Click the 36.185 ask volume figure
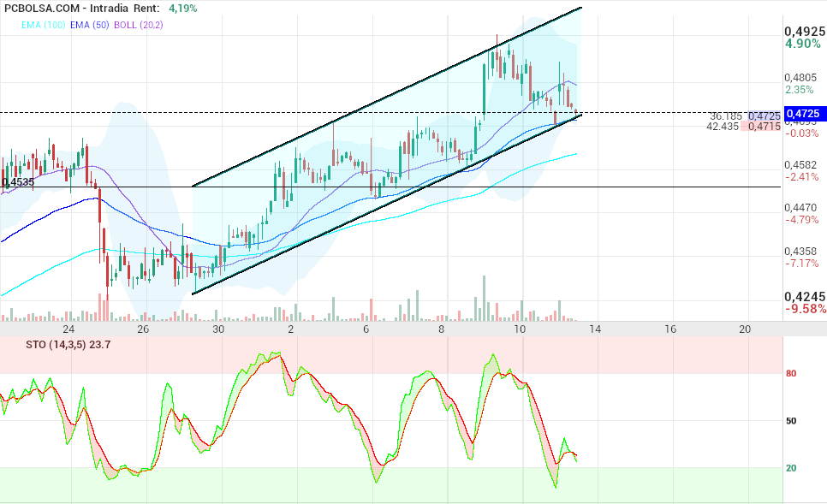This screenshot has height=504, width=827. 726,116
